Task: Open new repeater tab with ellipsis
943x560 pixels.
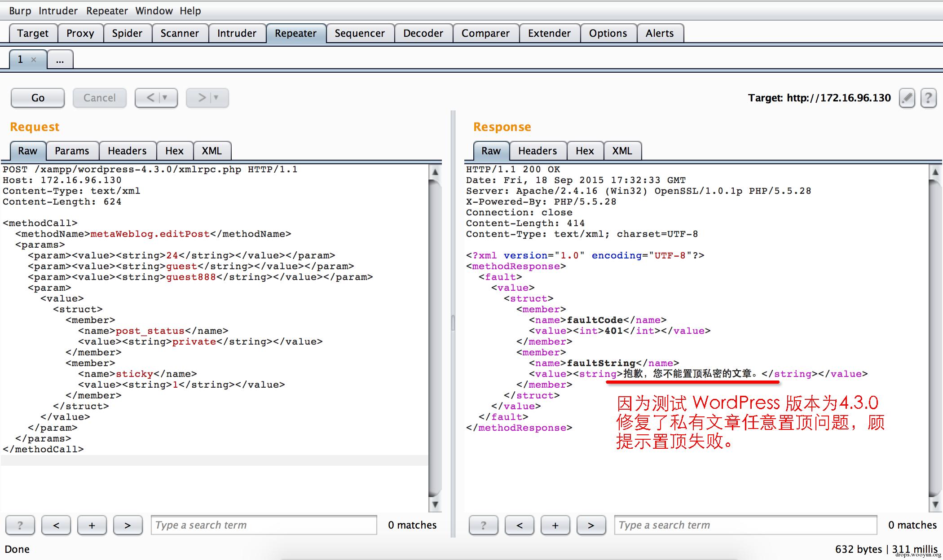Action: point(60,60)
